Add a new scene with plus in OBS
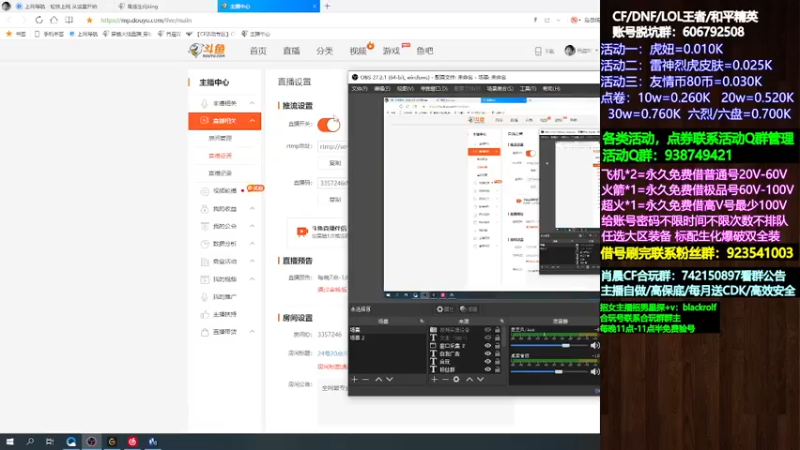The width and height of the screenshot is (800, 450). tap(355, 379)
